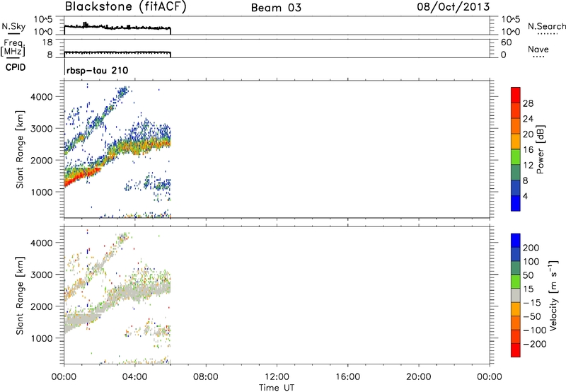Click the '-200' velocity colorbar tick label

[535, 344]
